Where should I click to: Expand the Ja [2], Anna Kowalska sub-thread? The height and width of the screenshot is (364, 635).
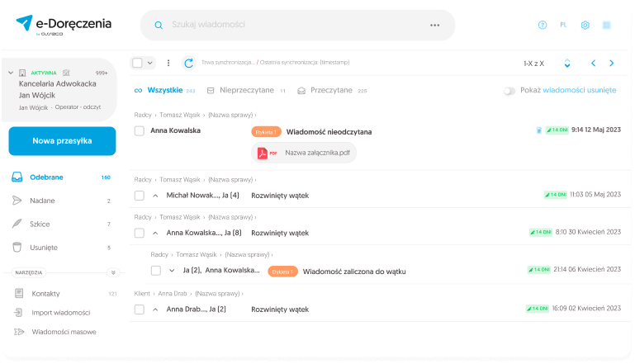(172, 271)
